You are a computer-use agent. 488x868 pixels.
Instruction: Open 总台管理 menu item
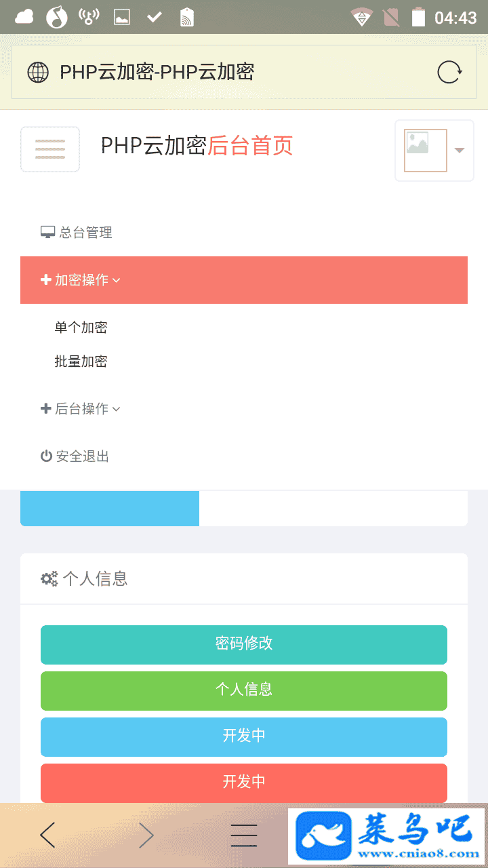tap(77, 233)
